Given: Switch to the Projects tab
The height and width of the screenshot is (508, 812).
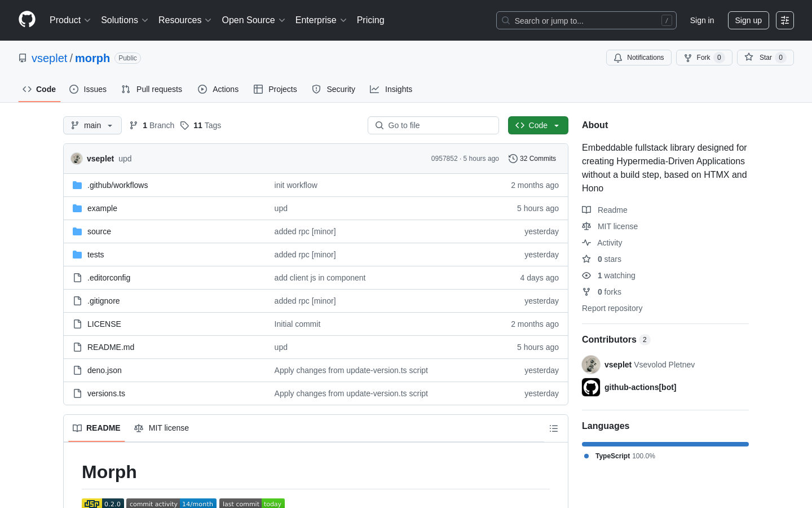Looking at the screenshot, I should 275,89.
